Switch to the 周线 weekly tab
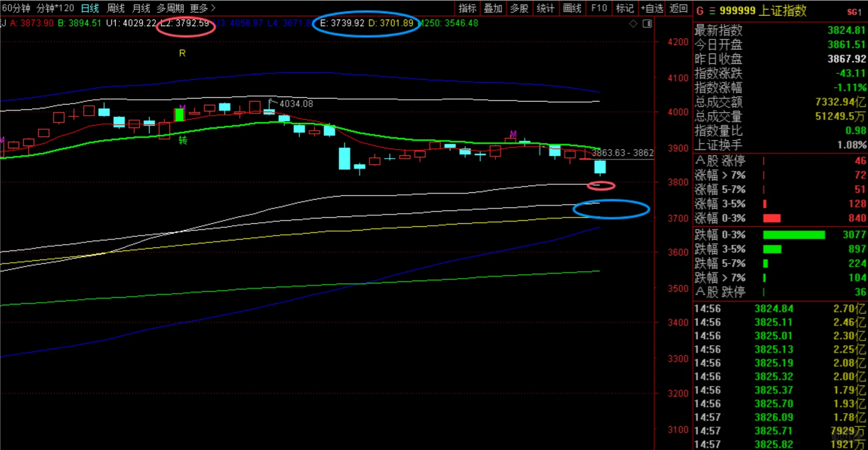This screenshot has width=868, height=450. [x=115, y=8]
